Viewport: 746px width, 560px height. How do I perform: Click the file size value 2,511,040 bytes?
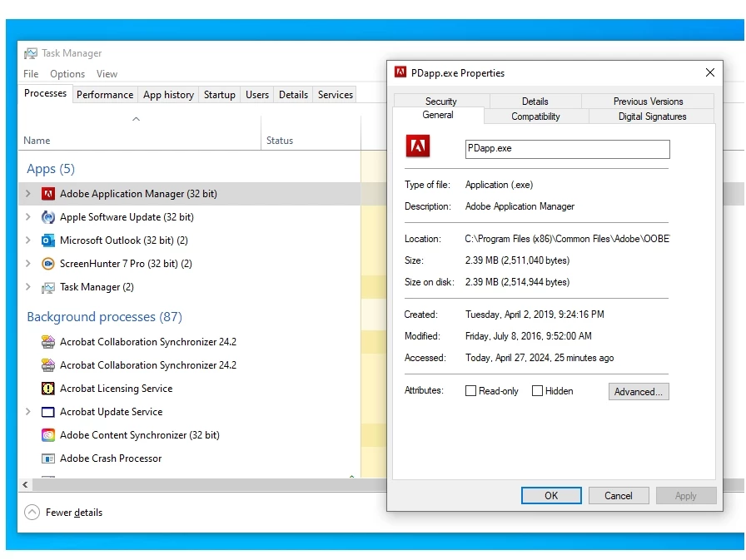pos(517,260)
